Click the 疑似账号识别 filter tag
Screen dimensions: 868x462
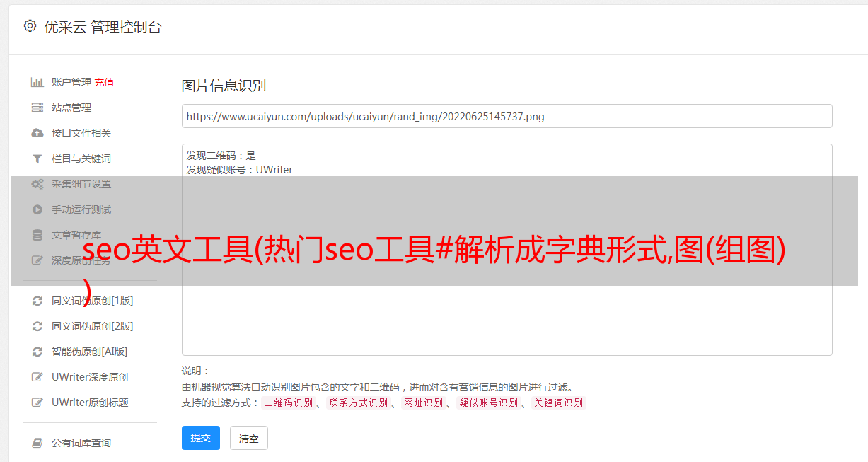click(x=488, y=403)
